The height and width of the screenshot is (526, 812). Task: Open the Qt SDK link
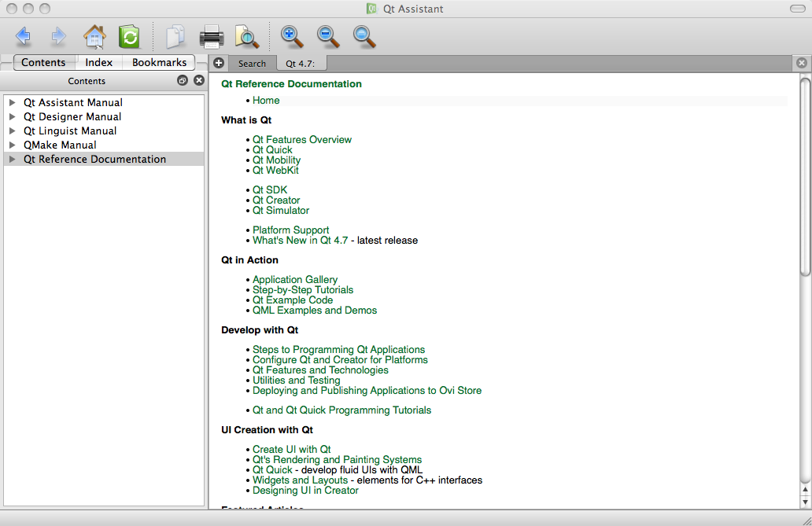tap(270, 190)
